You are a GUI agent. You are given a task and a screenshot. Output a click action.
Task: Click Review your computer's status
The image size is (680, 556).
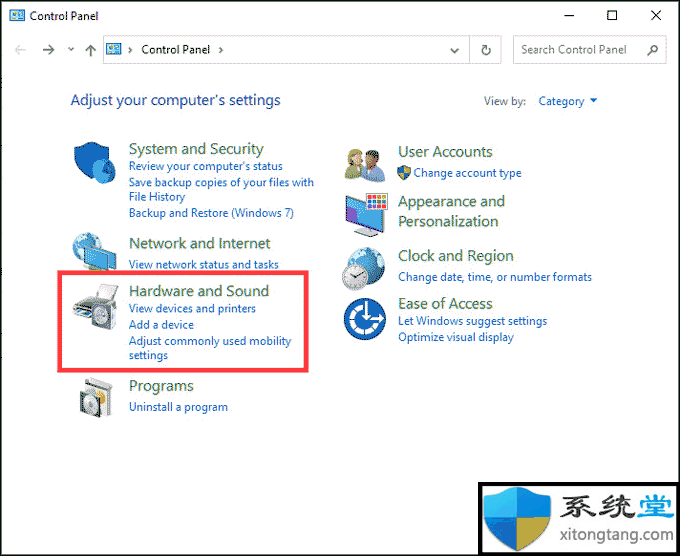tap(206, 166)
